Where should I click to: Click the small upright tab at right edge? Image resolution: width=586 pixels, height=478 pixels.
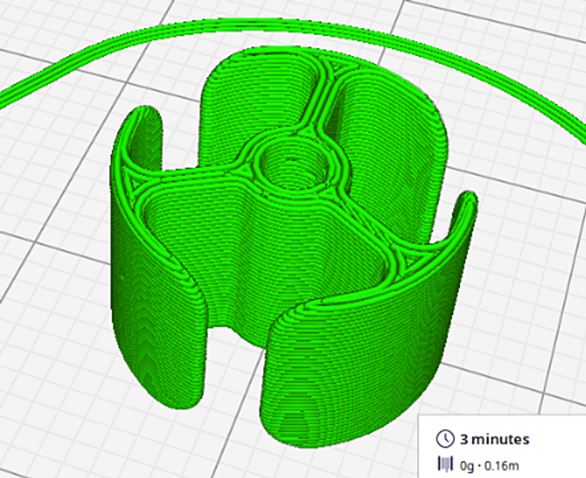[x=463, y=217]
